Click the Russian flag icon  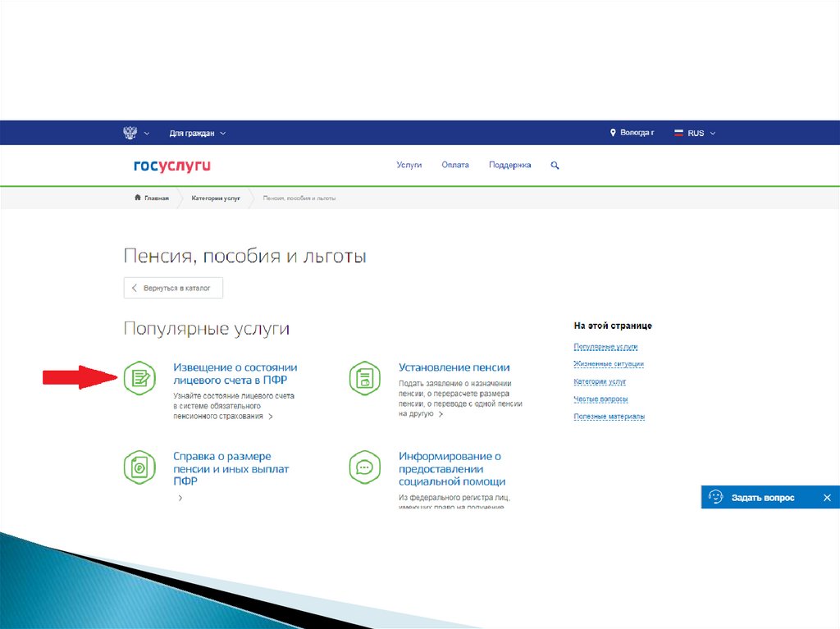tap(678, 133)
